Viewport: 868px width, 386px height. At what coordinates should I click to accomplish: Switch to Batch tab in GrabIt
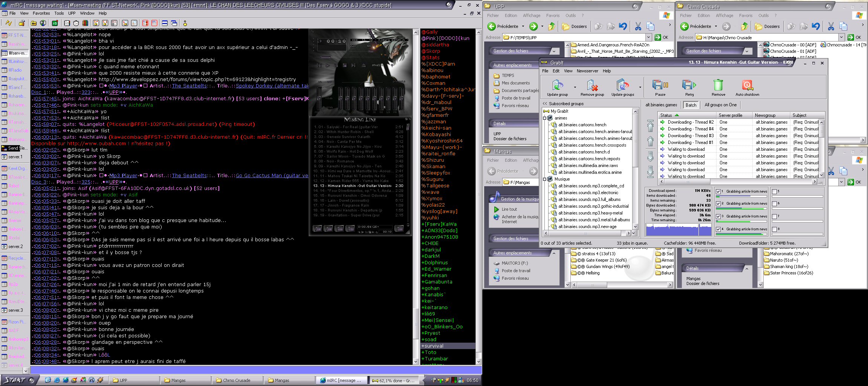[691, 105]
